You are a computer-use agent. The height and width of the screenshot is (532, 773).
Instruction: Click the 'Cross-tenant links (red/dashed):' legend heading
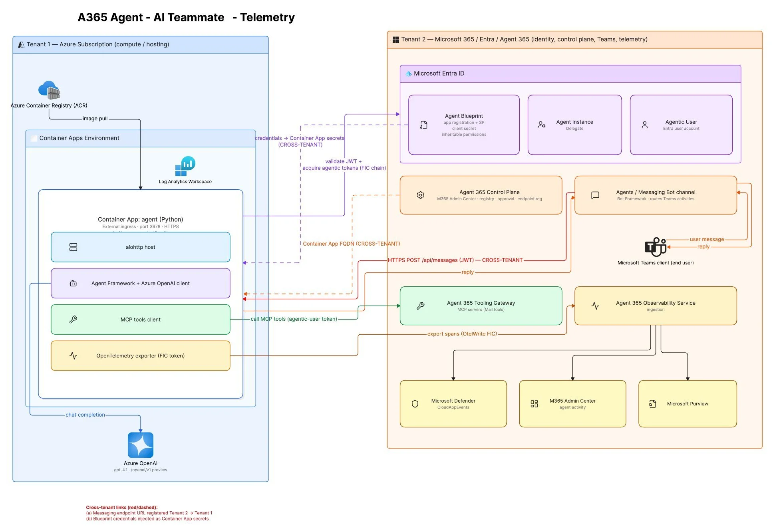[x=122, y=508]
